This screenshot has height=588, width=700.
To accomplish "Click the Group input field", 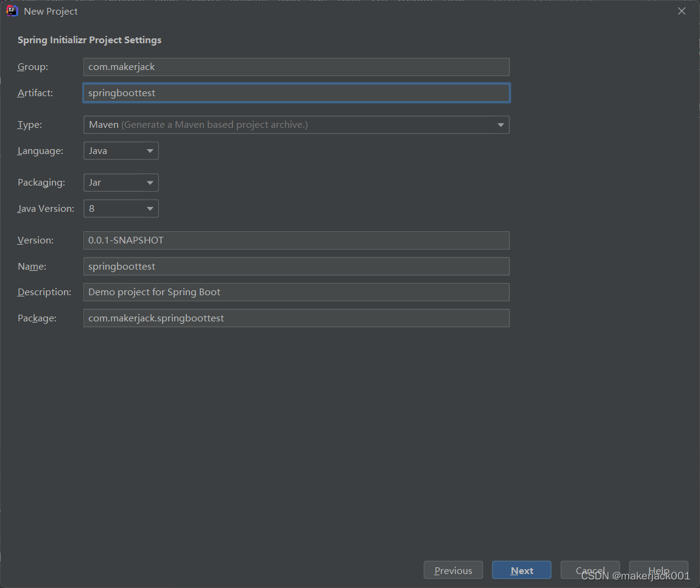I will (x=296, y=67).
